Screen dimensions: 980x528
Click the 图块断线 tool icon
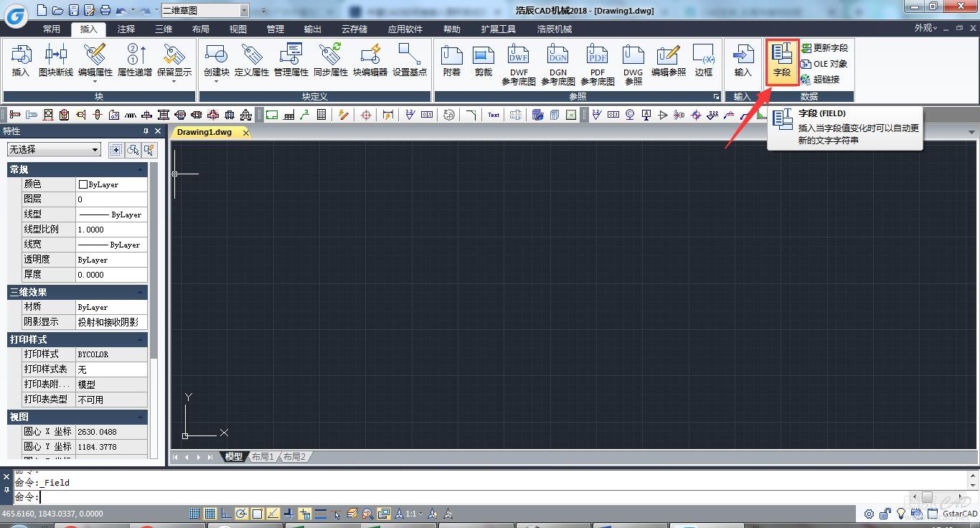pos(56,60)
